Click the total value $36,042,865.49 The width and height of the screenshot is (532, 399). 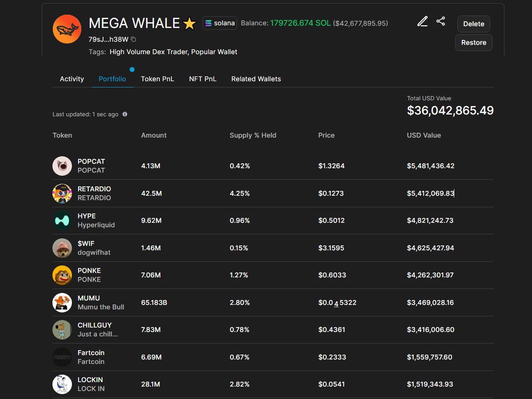tap(450, 111)
